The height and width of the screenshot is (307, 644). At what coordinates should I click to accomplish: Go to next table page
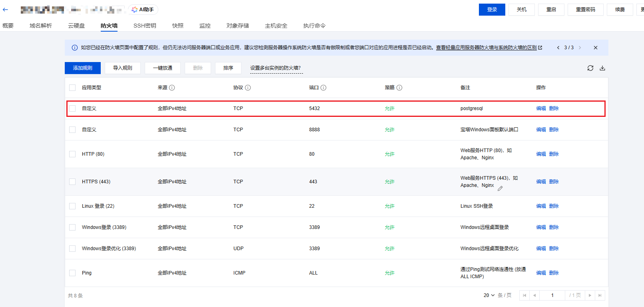click(x=590, y=295)
